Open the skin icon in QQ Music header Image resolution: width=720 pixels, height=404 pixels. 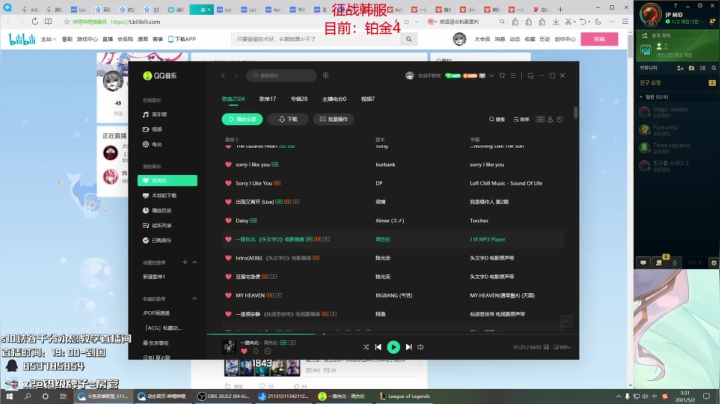tap(502, 76)
